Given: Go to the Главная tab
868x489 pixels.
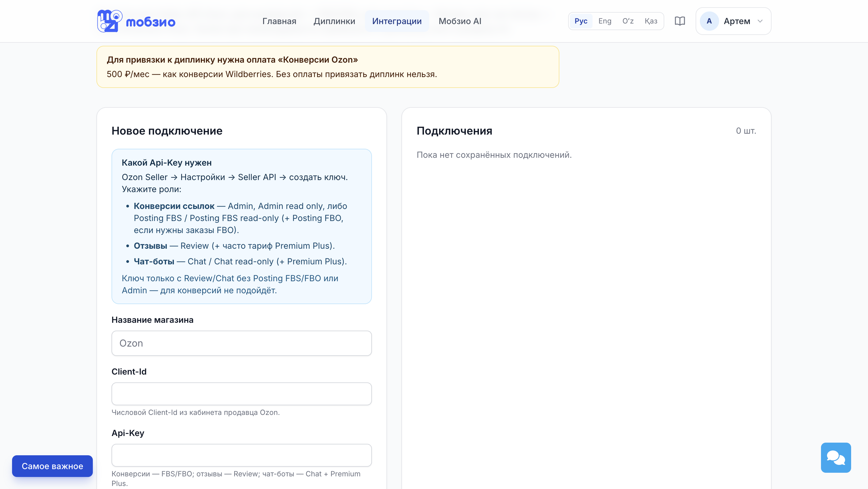Looking at the screenshot, I should click(279, 21).
